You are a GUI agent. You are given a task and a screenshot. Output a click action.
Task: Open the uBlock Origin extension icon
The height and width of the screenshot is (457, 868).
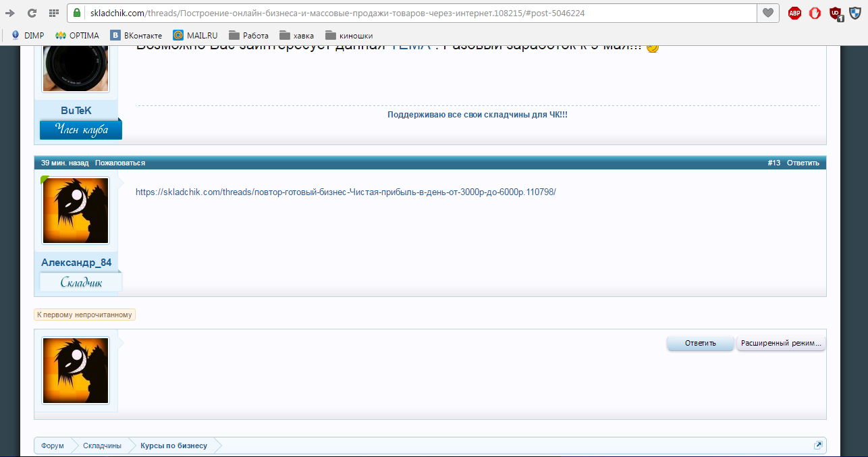tap(836, 13)
